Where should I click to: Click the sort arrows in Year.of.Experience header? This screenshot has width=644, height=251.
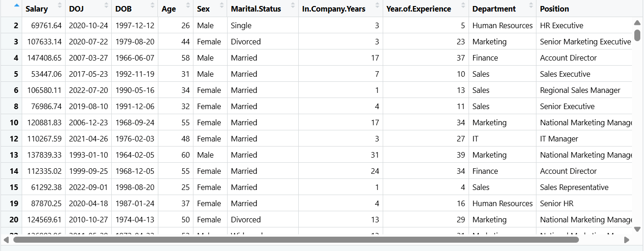[x=463, y=6]
